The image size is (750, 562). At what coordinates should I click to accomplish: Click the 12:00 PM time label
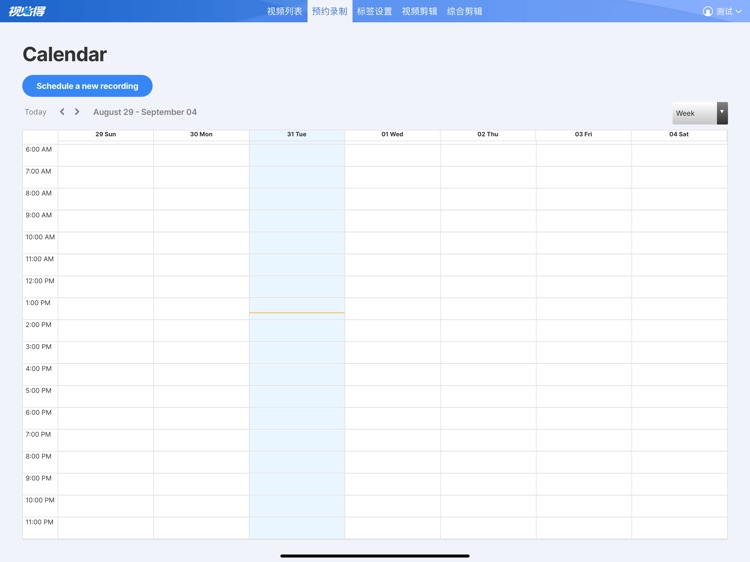point(40,281)
